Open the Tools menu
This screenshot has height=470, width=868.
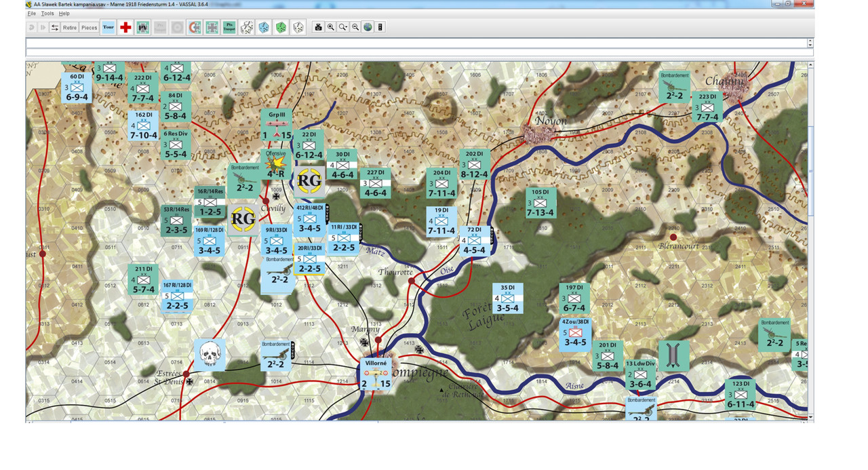click(47, 14)
